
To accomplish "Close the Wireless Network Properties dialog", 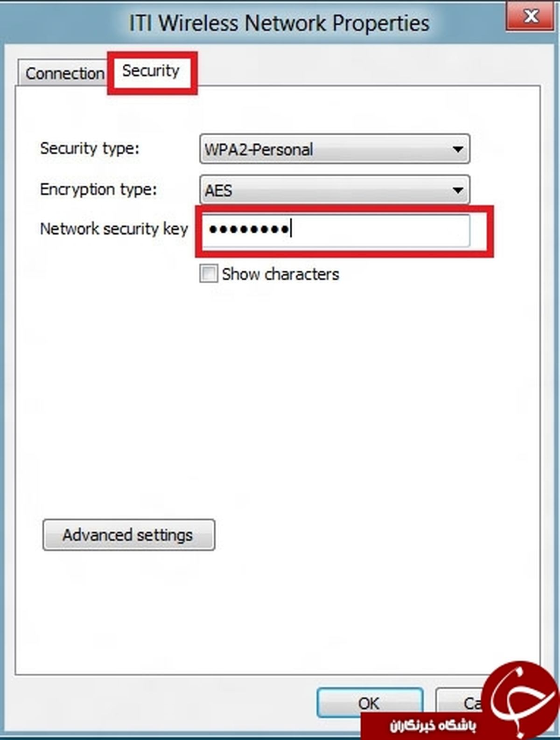I will (x=531, y=17).
